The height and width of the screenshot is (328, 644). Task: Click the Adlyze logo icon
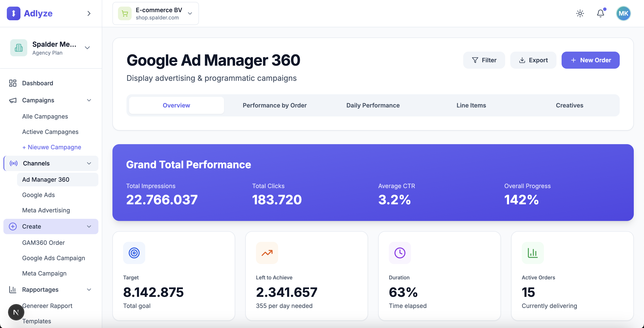[13, 13]
